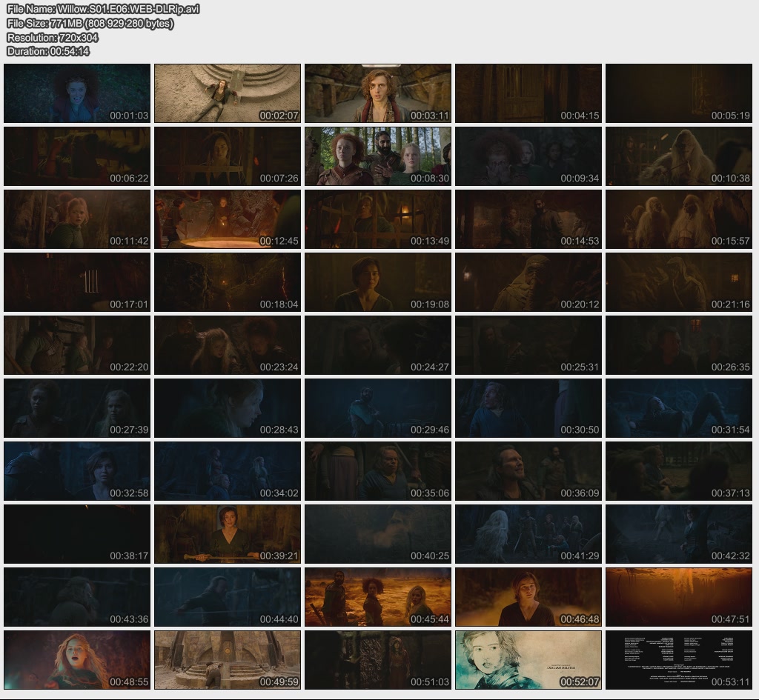Select thumbnail stamped 00:02:07
Viewport: 759px width, 700px height.
point(228,93)
